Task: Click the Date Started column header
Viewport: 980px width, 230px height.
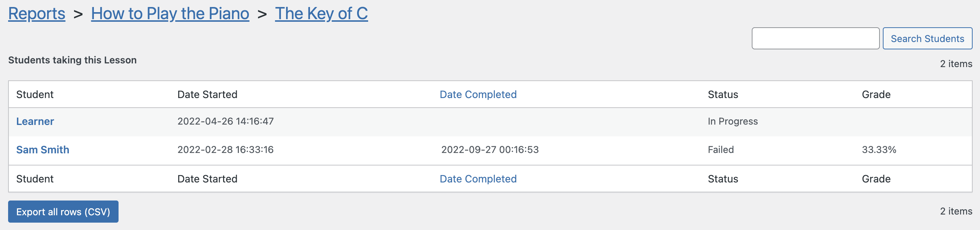Action: pos(207,94)
